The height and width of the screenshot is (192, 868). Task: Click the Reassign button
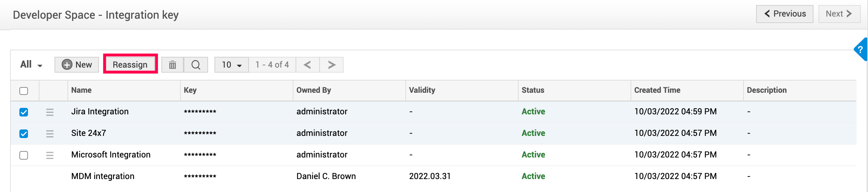[x=130, y=65]
